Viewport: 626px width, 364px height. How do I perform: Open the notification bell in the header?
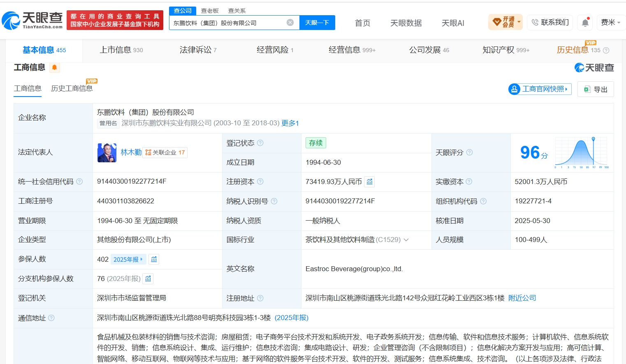click(x=585, y=23)
